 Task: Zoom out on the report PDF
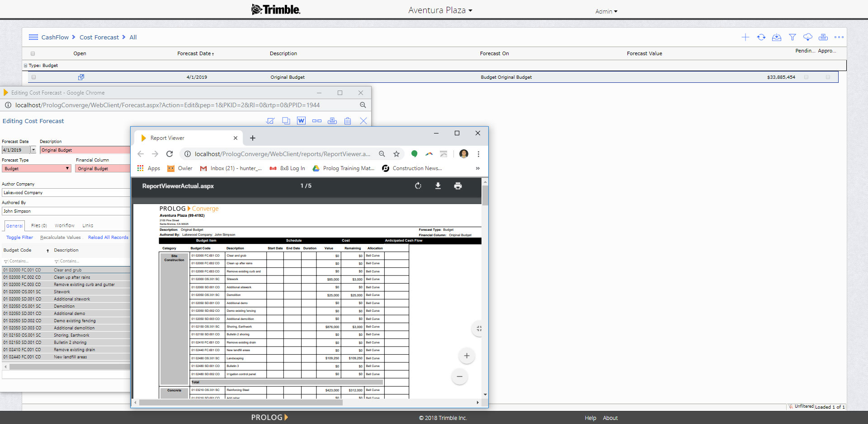tap(460, 376)
